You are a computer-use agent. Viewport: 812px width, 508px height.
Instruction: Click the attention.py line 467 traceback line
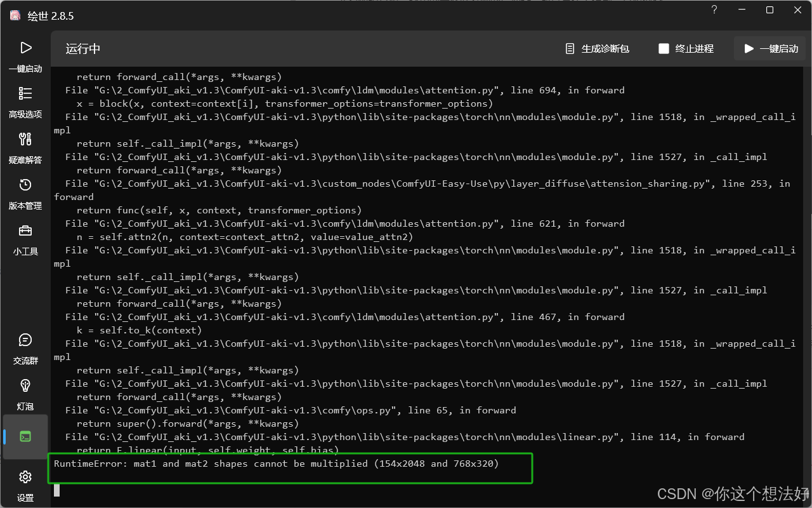point(345,317)
